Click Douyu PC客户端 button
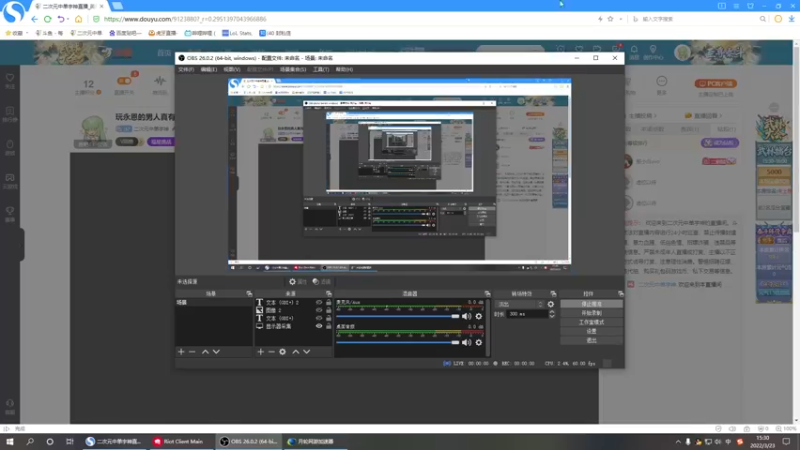Viewport: 800px width, 450px height. click(x=715, y=83)
